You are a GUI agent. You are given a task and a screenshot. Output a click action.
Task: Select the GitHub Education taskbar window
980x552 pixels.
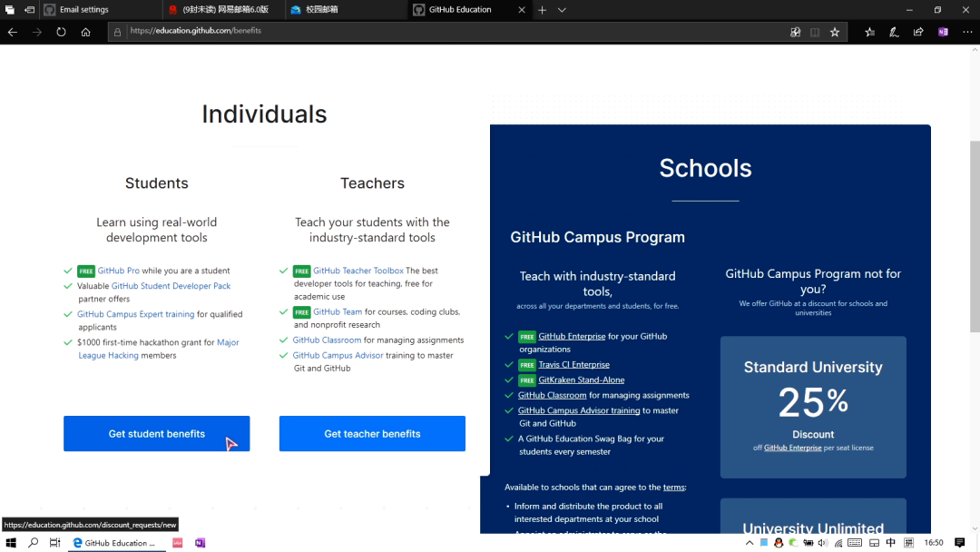(116, 543)
